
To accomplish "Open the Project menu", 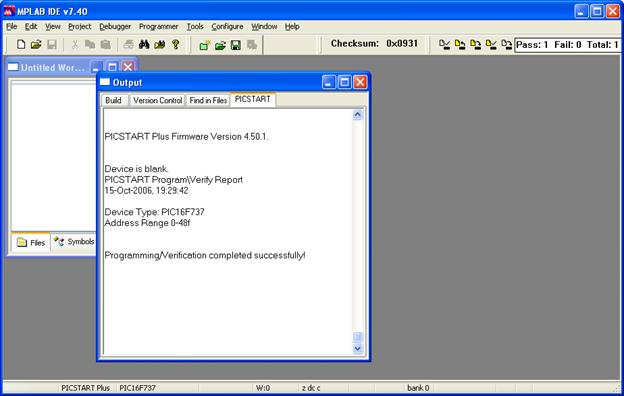I will [80, 27].
